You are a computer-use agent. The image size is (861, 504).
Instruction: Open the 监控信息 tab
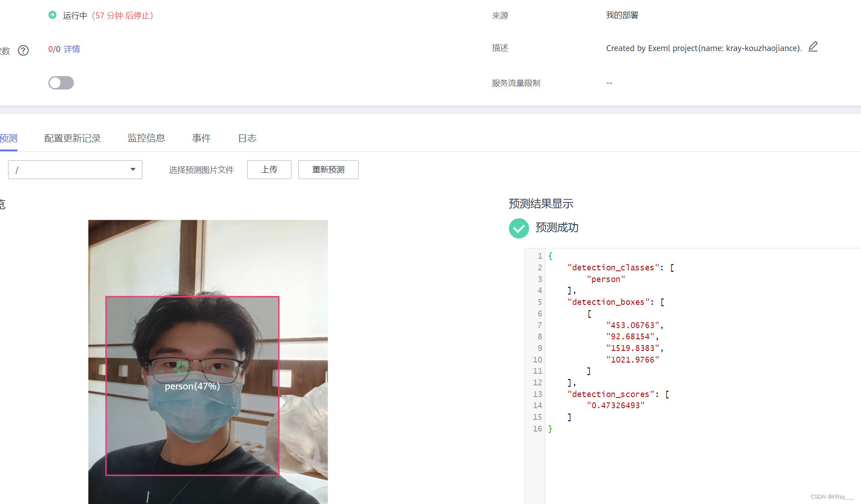tap(146, 138)
